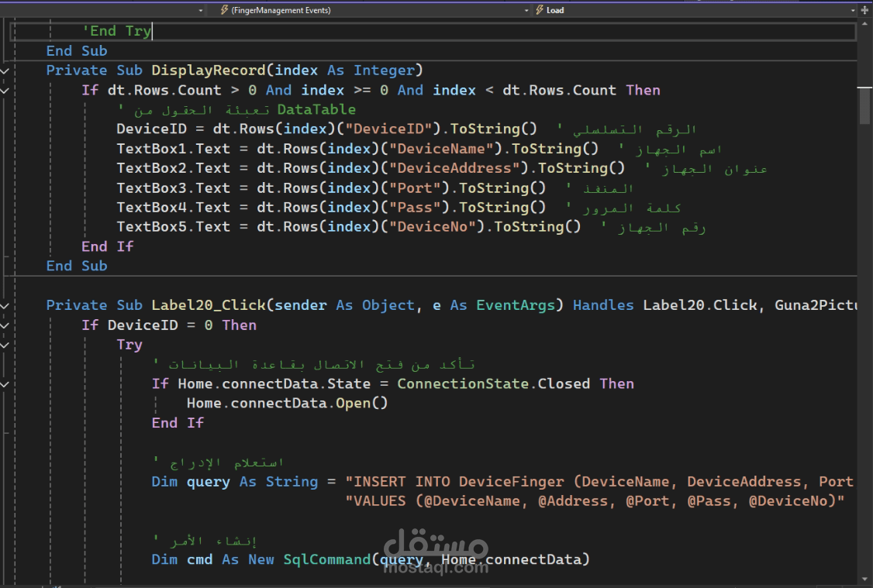Viewport: 873px width, 588px height.
Task: Collapse the DisplayRecord sub outlining chevron
Action: (x=5, y=71)
